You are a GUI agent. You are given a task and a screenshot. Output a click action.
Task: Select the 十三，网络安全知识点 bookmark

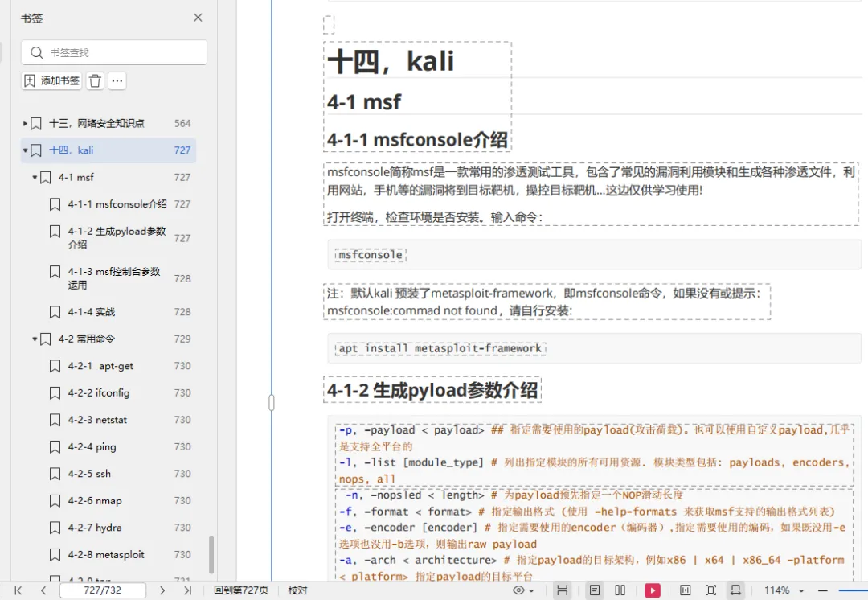[97, 124]
